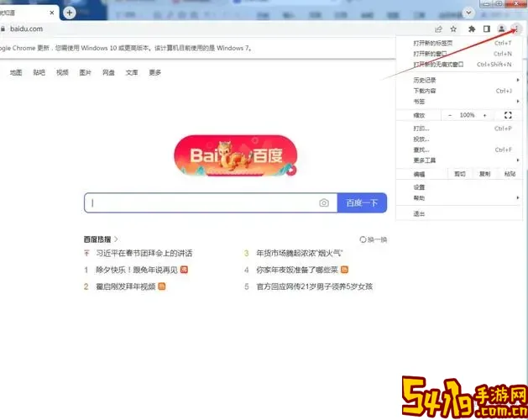The image size is (528, 420).
Task: Enter fullscreen with the zoom row icon
Action: click(x=508, y=115)
